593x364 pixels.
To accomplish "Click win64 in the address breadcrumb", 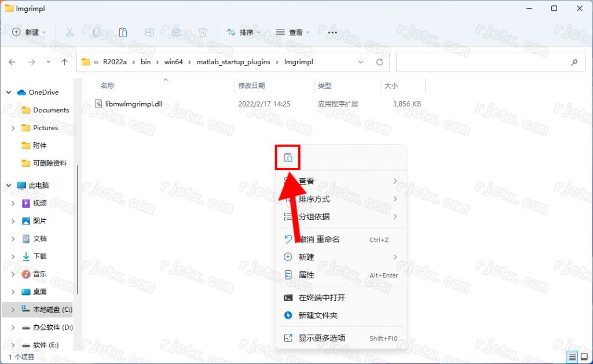I will (x=173, y=62).
